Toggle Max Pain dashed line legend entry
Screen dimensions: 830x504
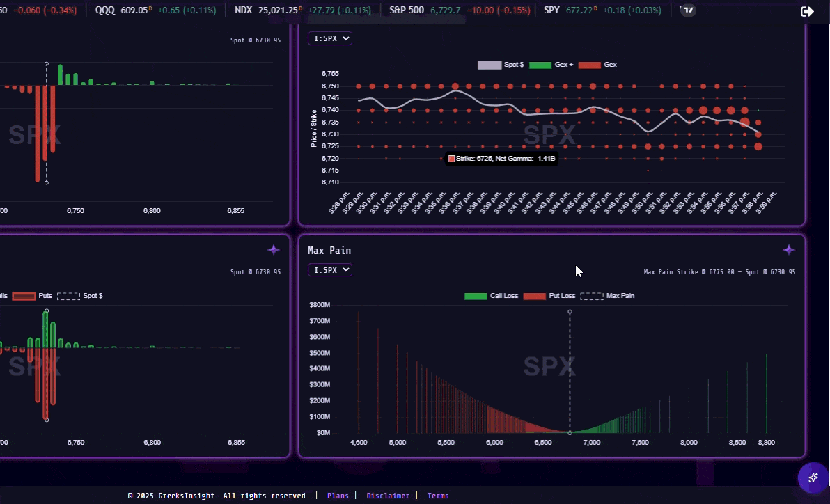click(607, 296)
